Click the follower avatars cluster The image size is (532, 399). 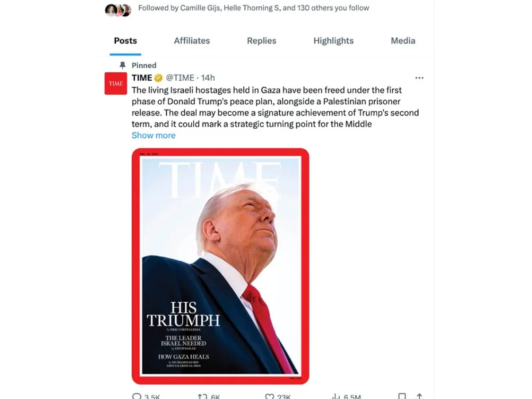pyautogui.click(x=118, y=10)
